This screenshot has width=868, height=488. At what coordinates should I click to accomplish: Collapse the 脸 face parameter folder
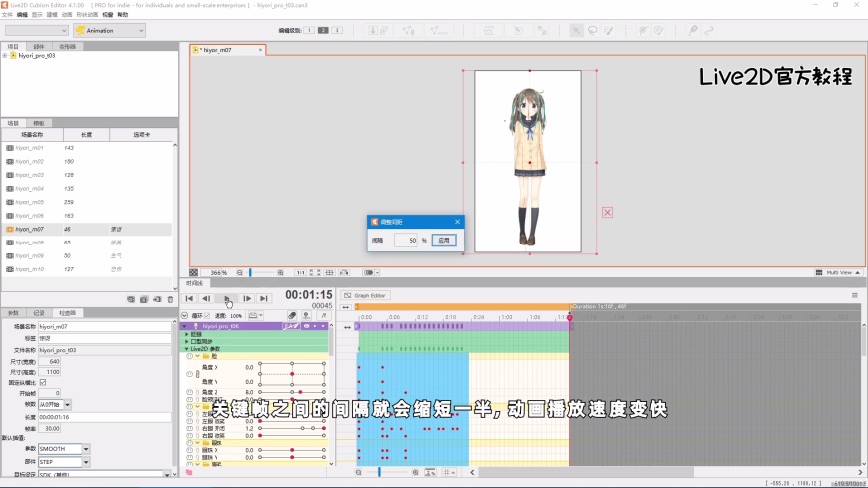tap(198, 356)
